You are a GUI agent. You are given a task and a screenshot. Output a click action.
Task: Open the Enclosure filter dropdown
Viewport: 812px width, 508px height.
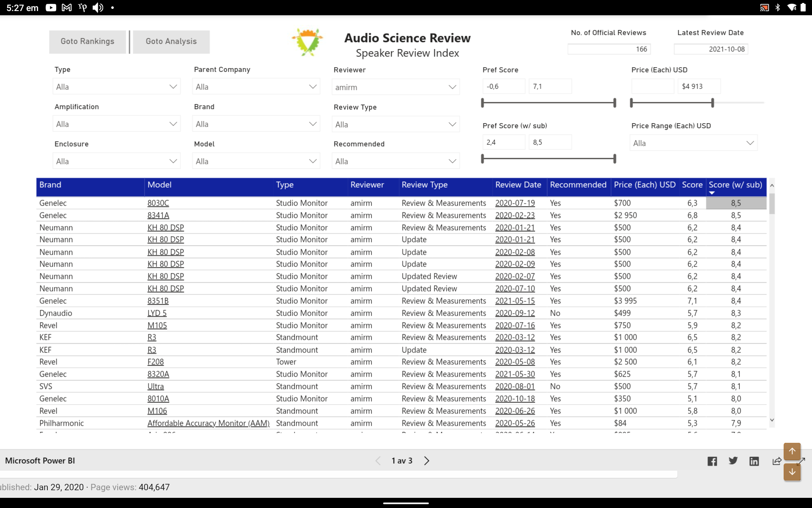pyautogui.click(x=117, y=161)
